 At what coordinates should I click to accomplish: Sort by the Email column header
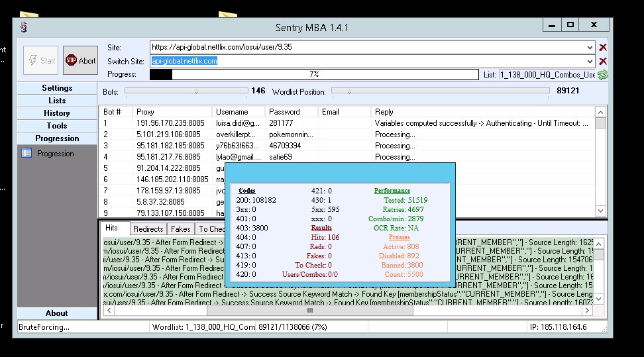pos(345,112)
